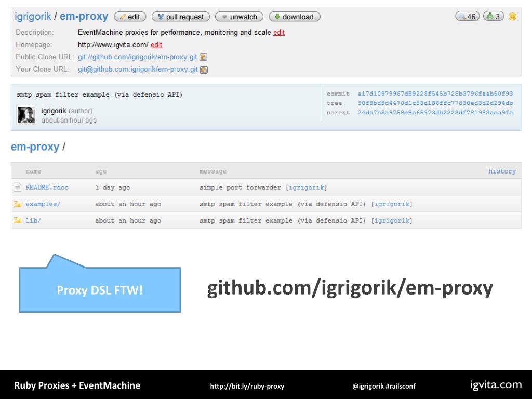Click the Proxy DSL FTW! callout
Viewport: 532px width, 399px height.
coord(100,290)
